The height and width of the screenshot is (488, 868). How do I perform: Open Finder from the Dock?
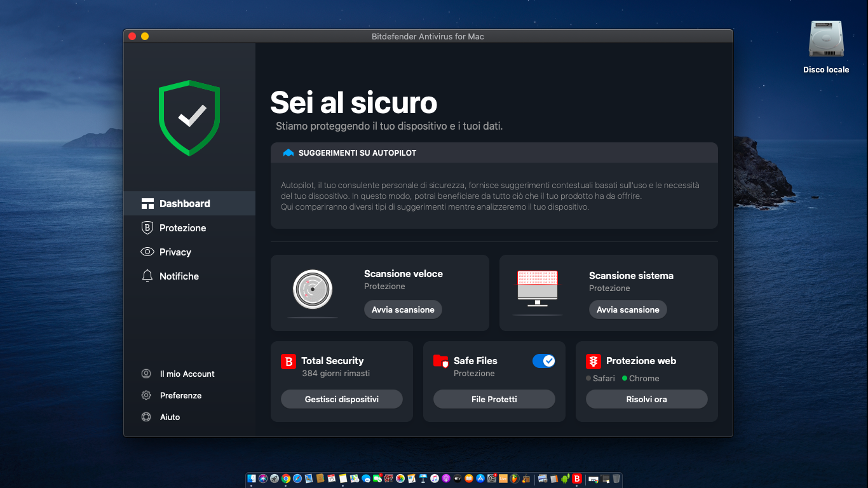(252, 478)
